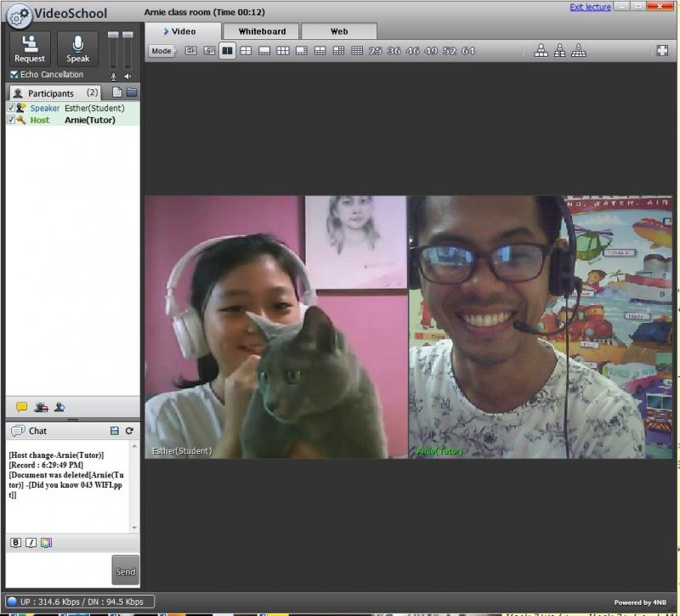Image resolution: width=680 pixels, height=616 pixels.
Task: Click the yellow chat bubble icon
Action: 22,407
